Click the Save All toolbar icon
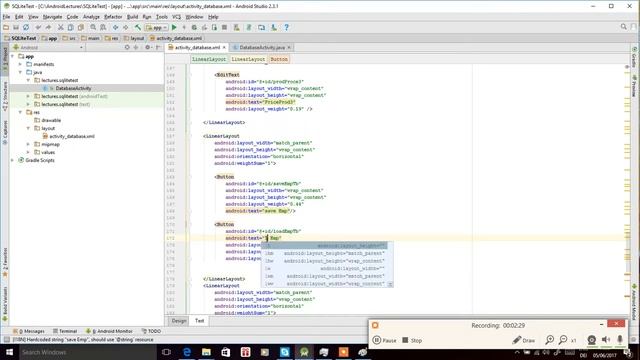Image resolution: width=640 pixels, height=360 pixels. [16, 27]
